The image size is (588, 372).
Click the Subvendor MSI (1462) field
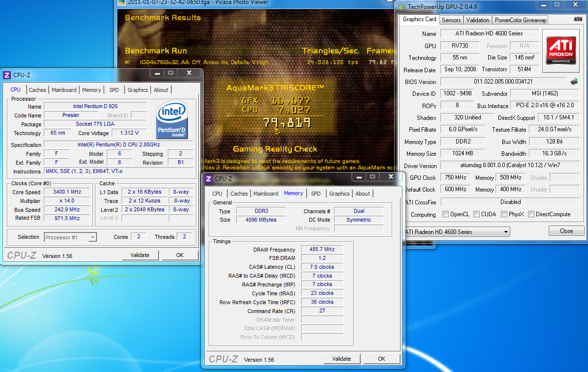pyautogui.click(x=545, y=93)
